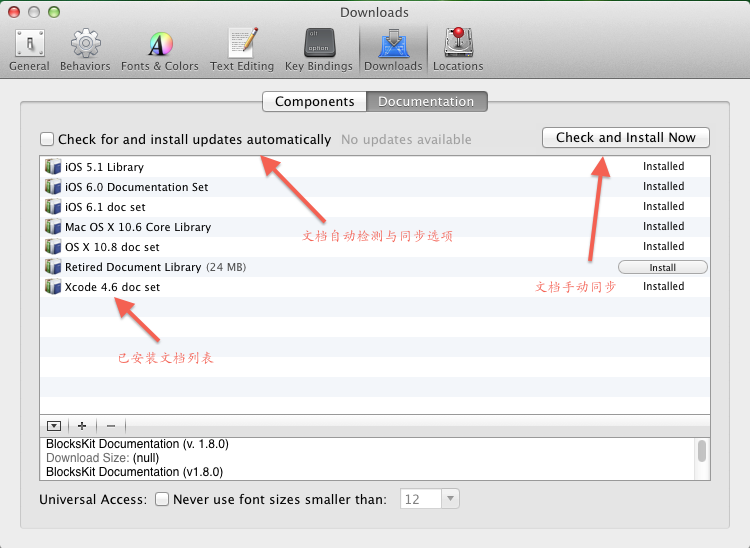The width and height of the screenshot is (750, 548).
Task: Click the font size field showing 12
Action: pos(420,499)
